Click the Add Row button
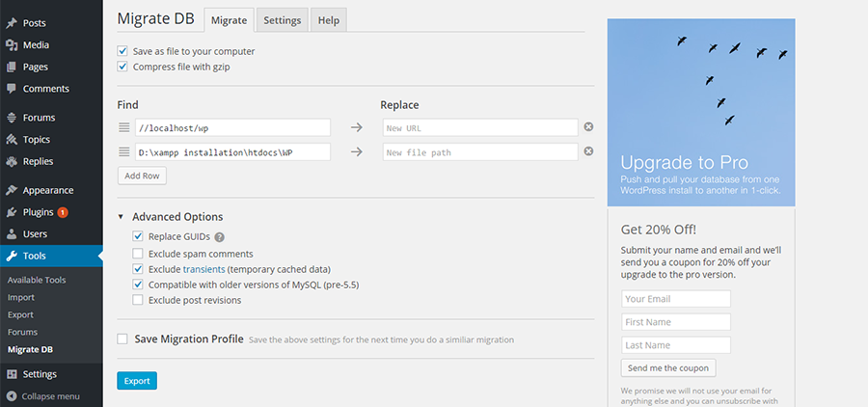 click(142, 176)
